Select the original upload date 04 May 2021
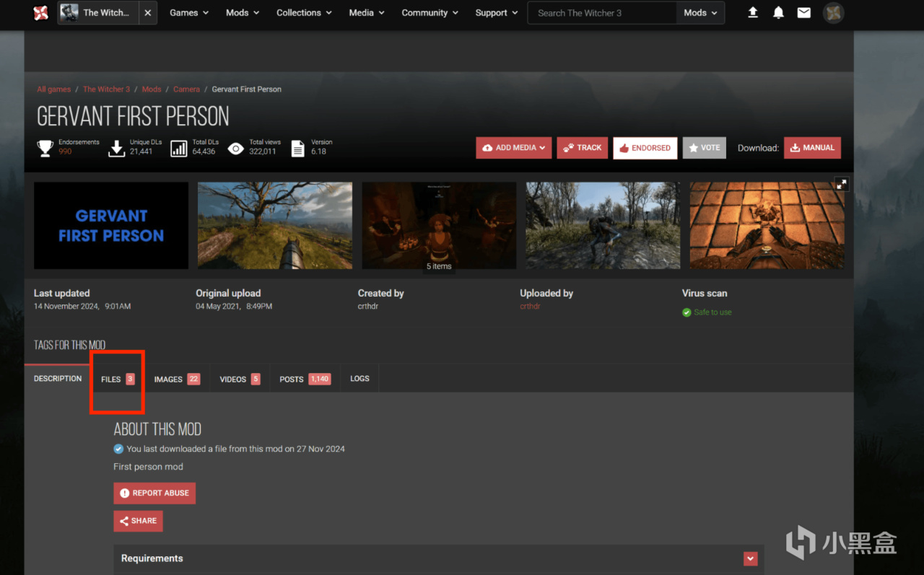This screenshot has height=575, width=924. (x=234, y=307)
